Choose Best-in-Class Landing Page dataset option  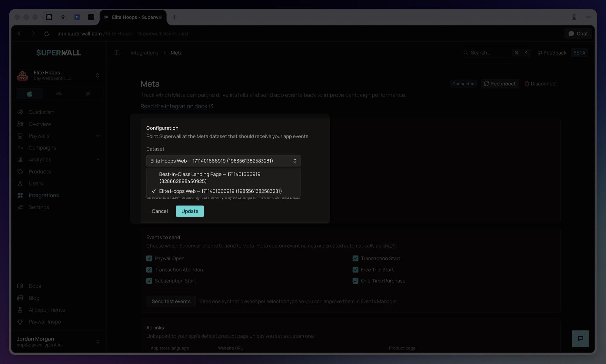tap(223, 178)
